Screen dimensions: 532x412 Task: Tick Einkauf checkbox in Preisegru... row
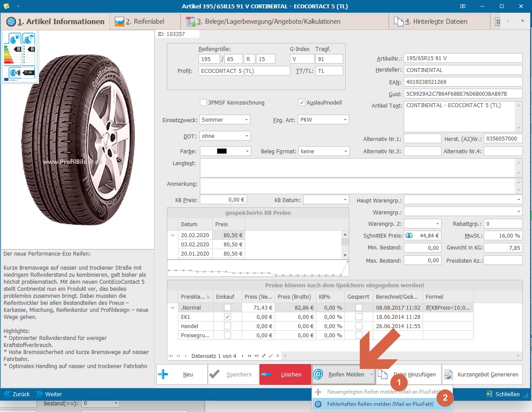pyautogui.click(x=228, y=335)
